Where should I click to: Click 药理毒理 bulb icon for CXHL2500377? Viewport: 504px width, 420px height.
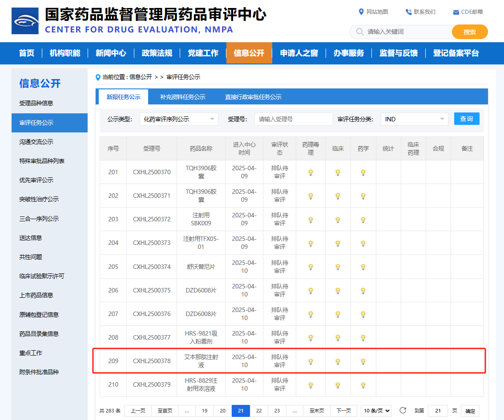point(310,338)
